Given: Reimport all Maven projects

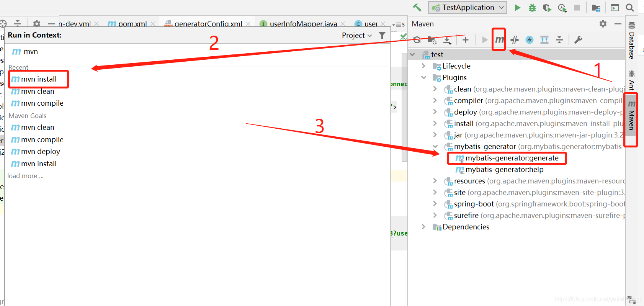Looking at the screenshot, I should pyautogui.click(x=417, y=40).
